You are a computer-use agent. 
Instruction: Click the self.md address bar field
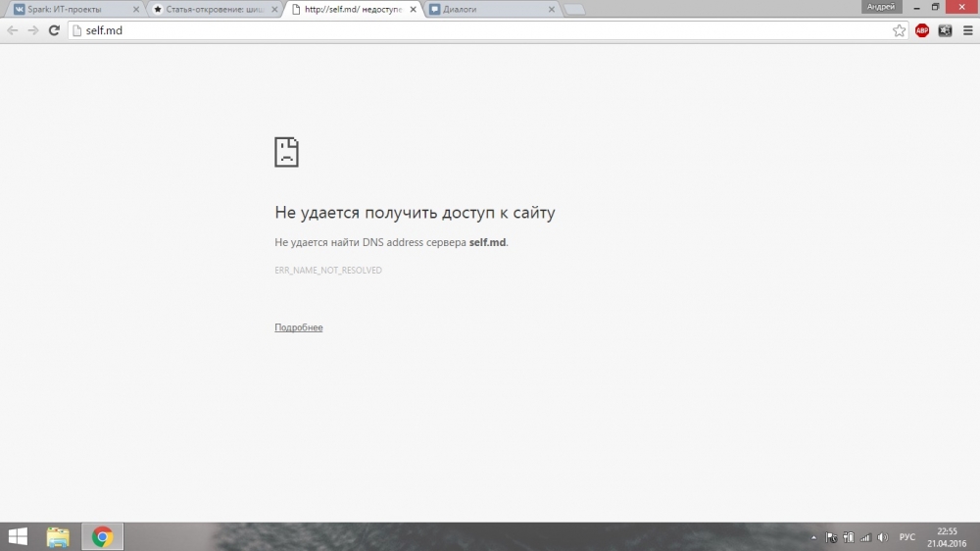click(481, 30)
